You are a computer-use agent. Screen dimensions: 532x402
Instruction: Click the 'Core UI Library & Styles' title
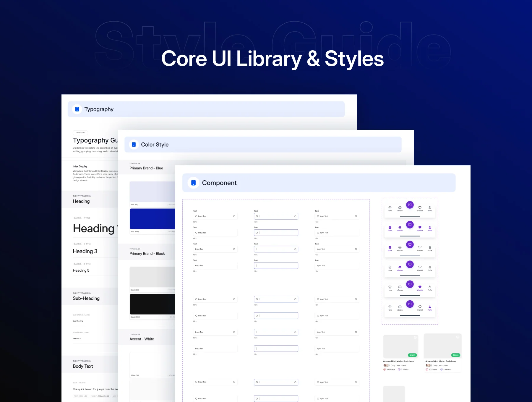pos(273,59)
